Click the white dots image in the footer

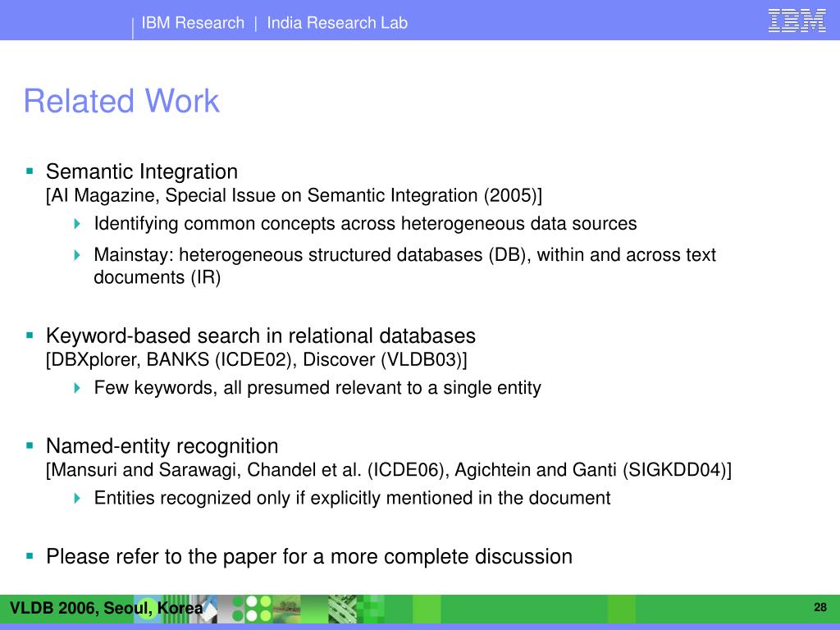coord(252,609)
